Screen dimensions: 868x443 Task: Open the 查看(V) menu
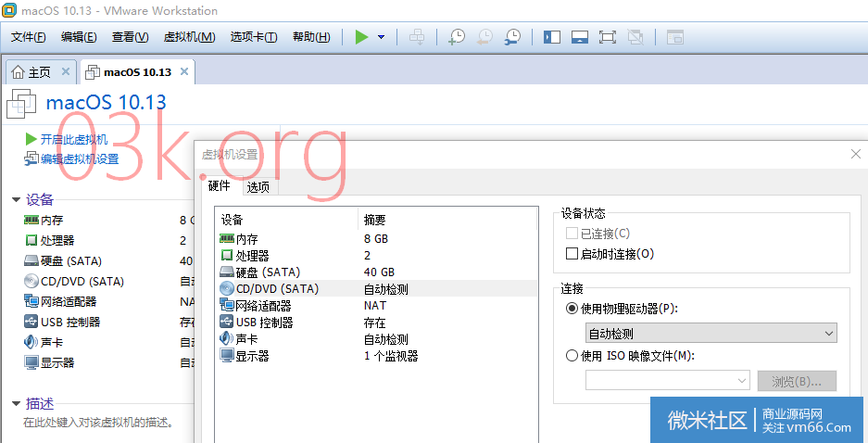(x=130, y=37)
